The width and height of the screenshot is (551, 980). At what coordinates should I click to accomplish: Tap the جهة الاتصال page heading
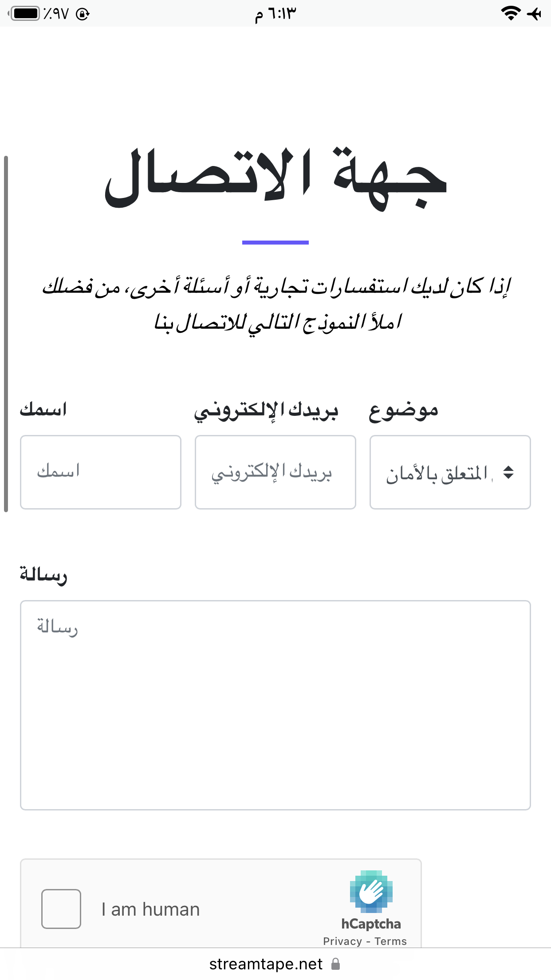pos(275,178)
